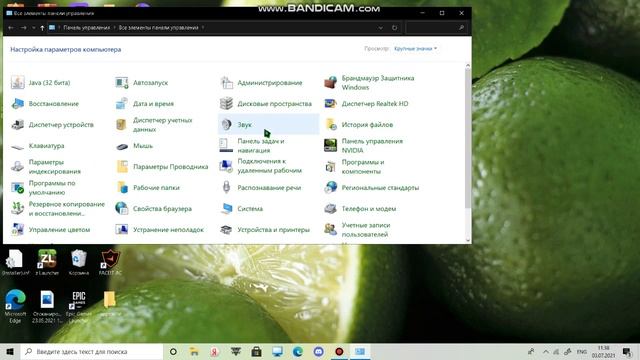This screenshot has width=640, height=360.
Task: Refresh the Control Panel address bar
Action: pyautogui.click(x=394, y=28)
